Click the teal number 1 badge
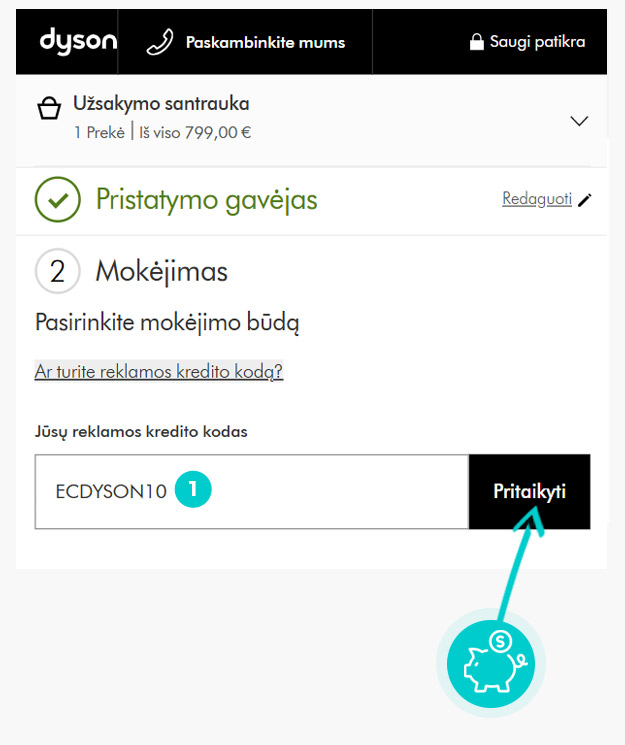This screenshot has width=625, height=745. tap(193, 489)
